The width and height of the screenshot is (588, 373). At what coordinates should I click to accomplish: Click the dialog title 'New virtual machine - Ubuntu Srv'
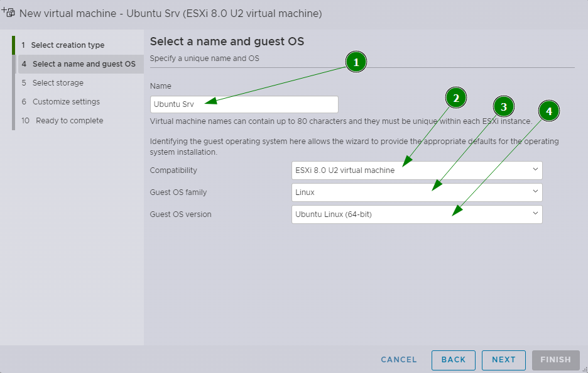[171, 13]
